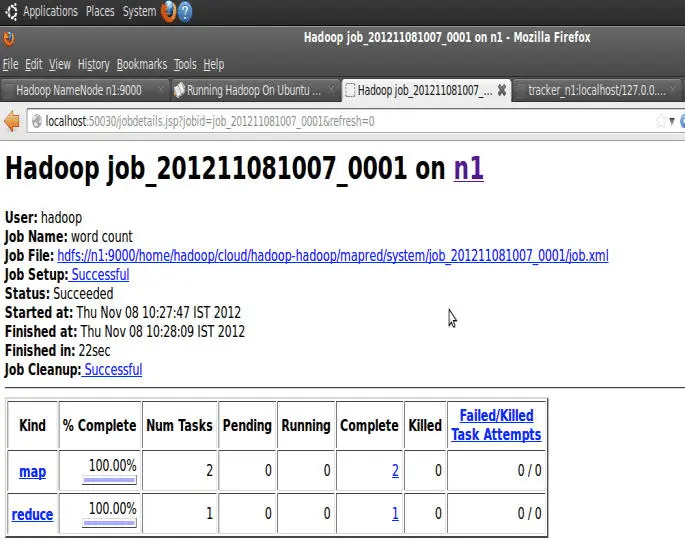This screenshot has height=546, width=685.
Task: Bookmark page with the star icon
Action: (661, 121)
